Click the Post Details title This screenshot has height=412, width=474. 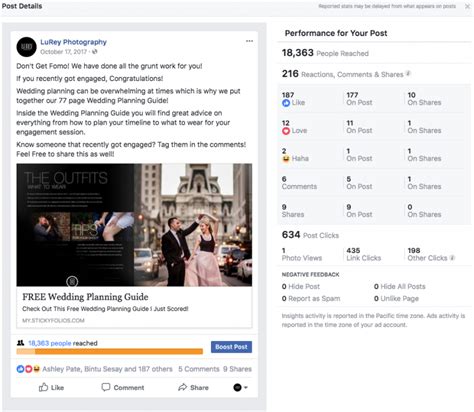click(x=22, y=6)
